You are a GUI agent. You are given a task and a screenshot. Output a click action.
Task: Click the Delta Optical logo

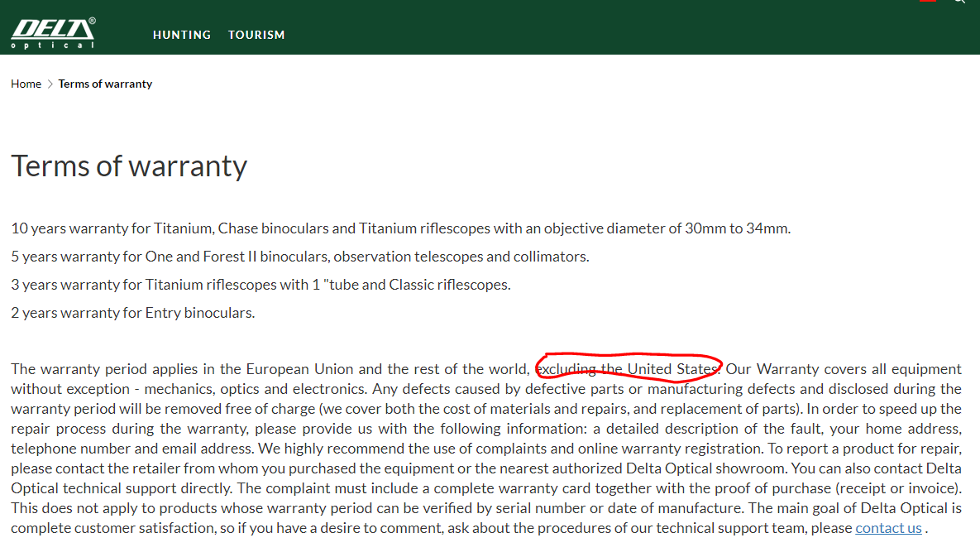(53, 33)
